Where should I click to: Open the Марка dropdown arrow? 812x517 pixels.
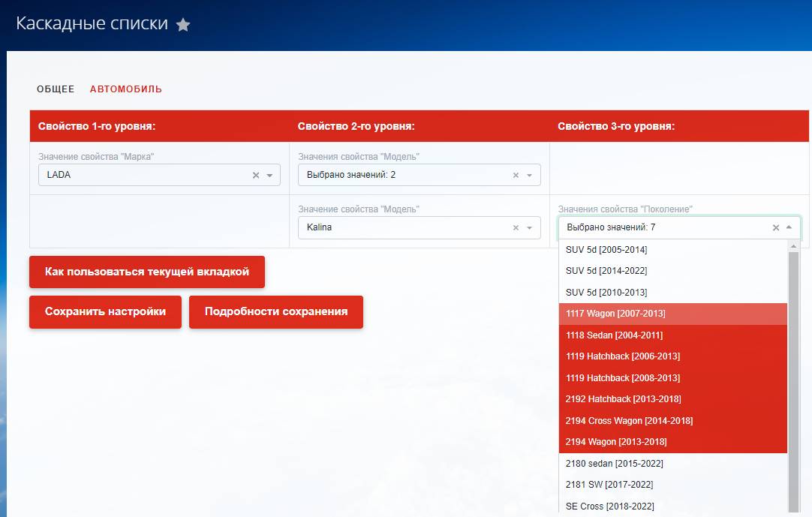(x=270, y=175)
